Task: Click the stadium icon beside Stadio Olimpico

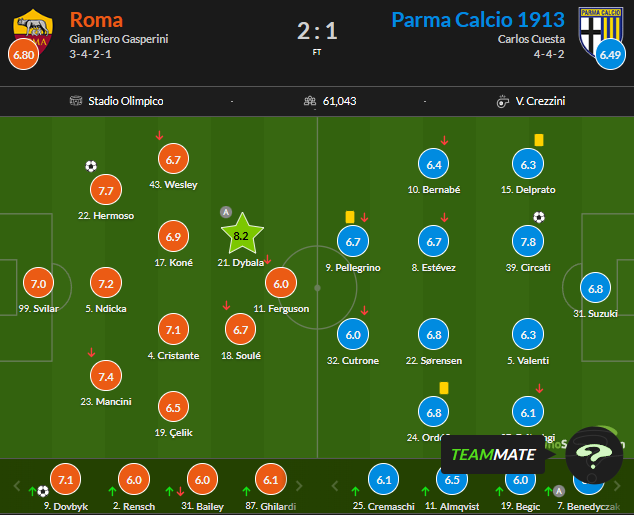Action: [75, 101]
